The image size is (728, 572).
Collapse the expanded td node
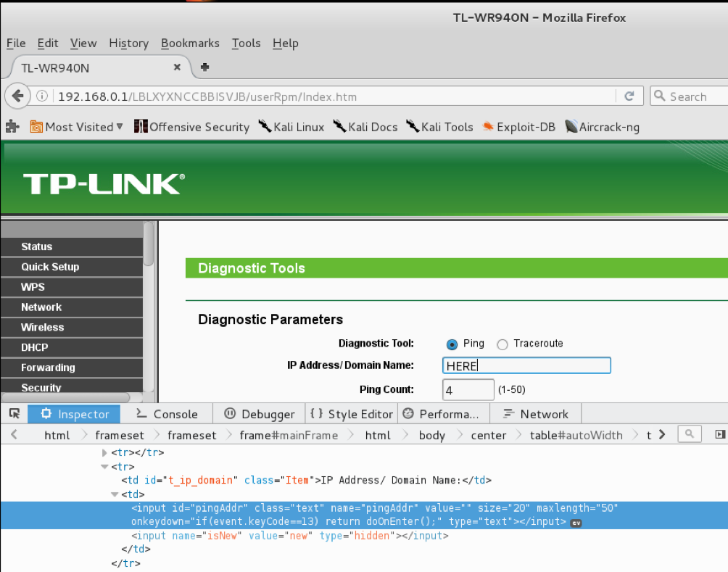pos(115,494)
